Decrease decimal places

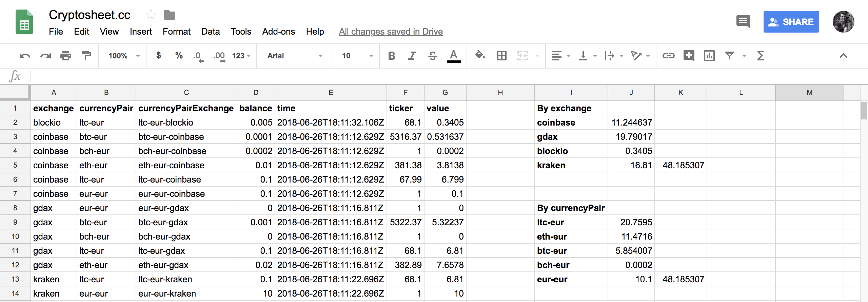point(199,56)
